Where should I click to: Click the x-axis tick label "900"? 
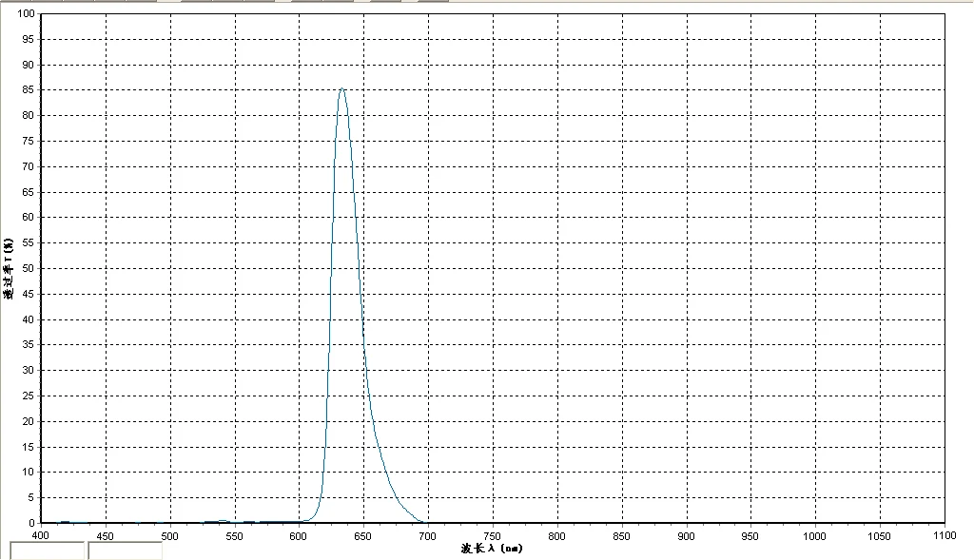(686, 536)
